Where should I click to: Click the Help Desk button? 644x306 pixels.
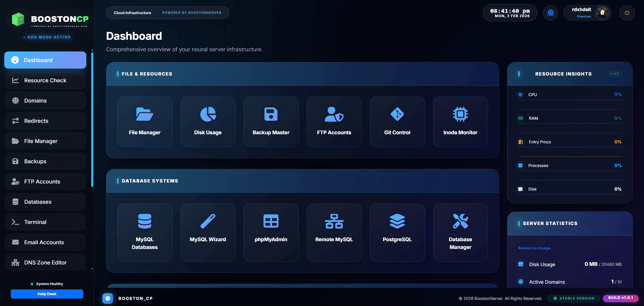47,294
